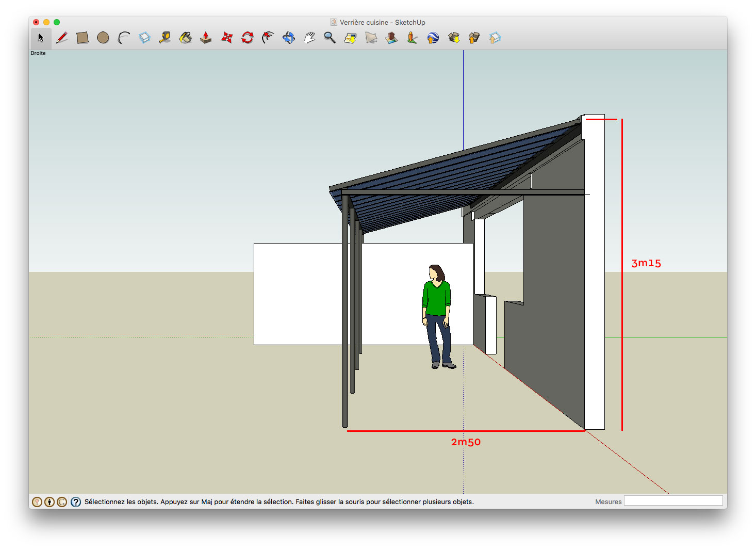
Task: Activate the Arc tool
Action: 124,38
